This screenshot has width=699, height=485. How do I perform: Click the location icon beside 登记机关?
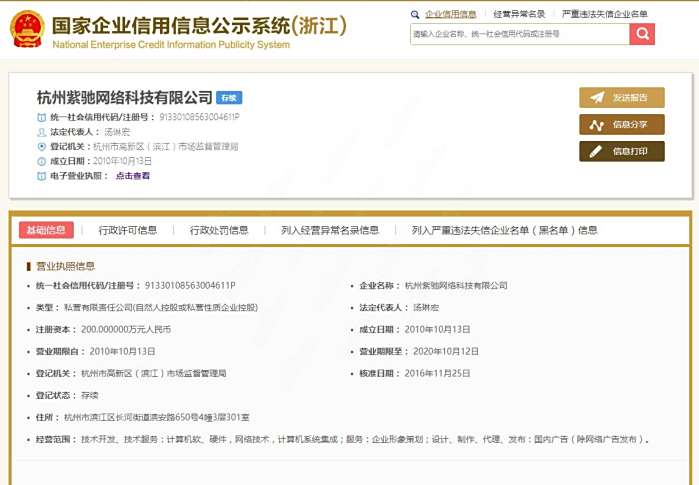[41, 146]
